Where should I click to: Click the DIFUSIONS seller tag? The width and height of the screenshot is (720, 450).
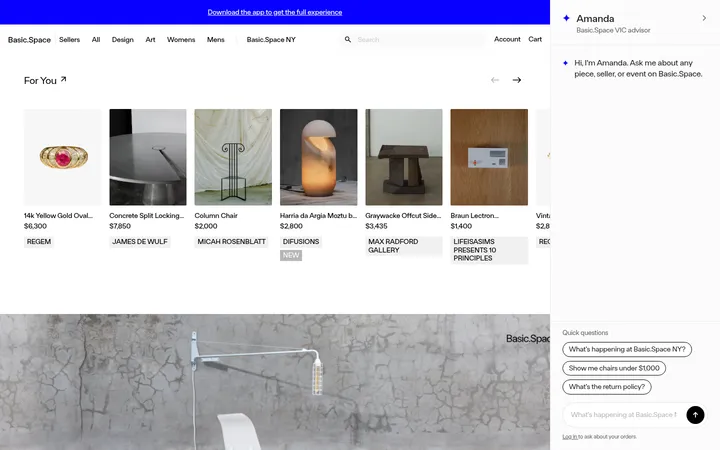(301, 242)
